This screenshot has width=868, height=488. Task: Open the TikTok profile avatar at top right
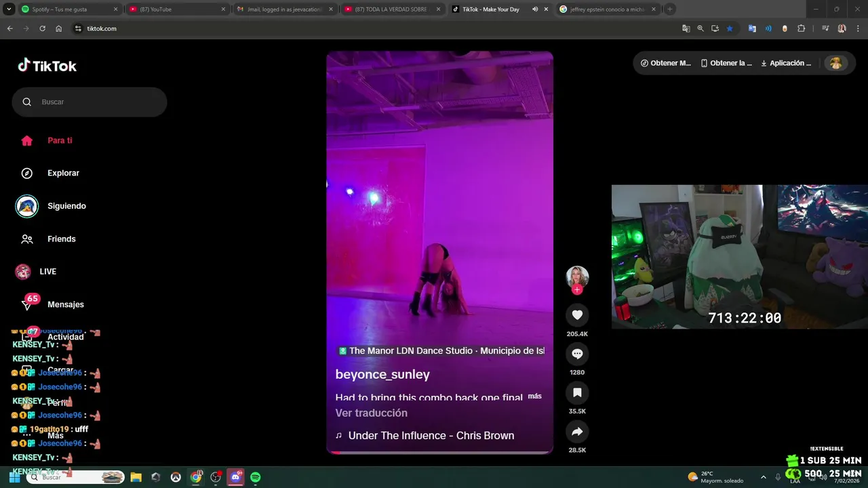[835, 63]
